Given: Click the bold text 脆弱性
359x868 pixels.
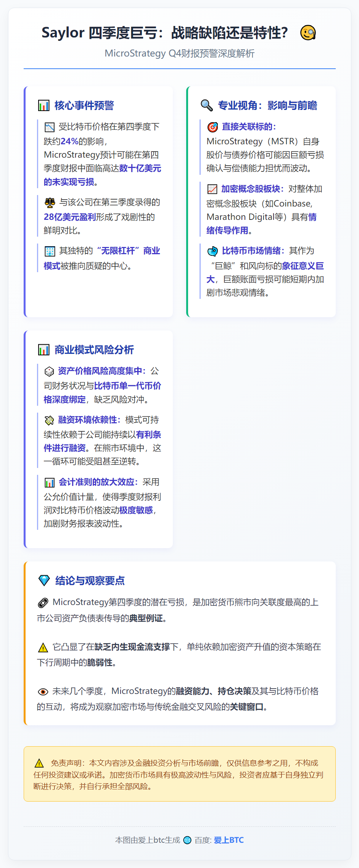Looking at the screenshot, I should (100, 663).
